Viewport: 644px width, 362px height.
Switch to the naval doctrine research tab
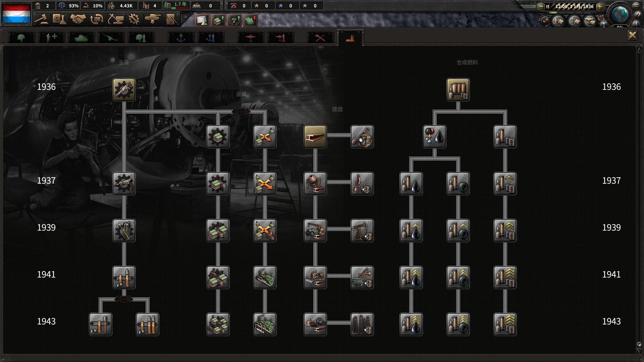[x=211, y=38]
